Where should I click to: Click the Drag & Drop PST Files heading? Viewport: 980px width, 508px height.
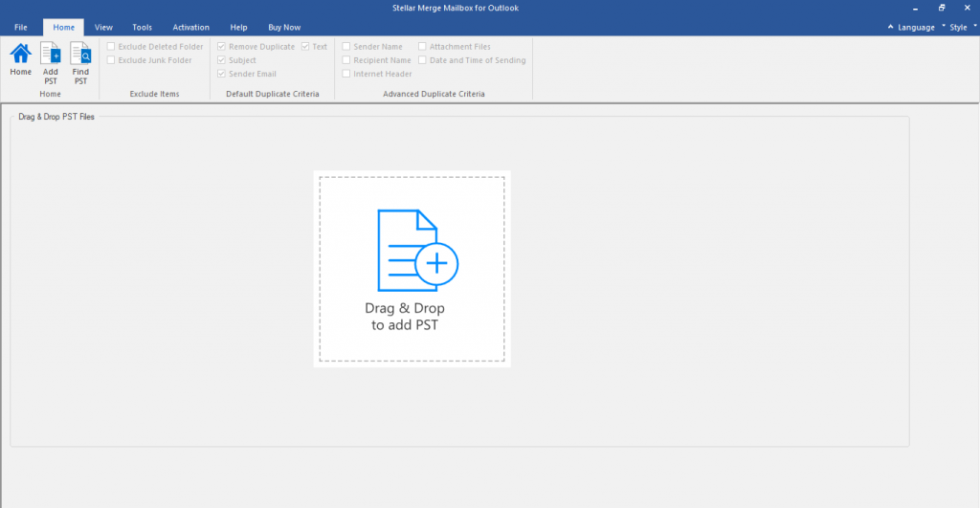(x=56, y=117)
